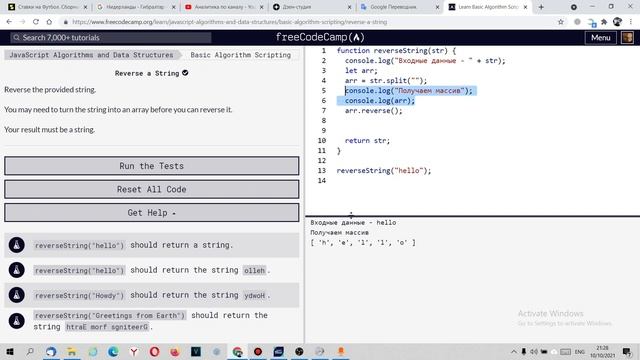Viewport: 640px width, 360px height.
Task: Click line 1 function reverseString(str)
Action: 396,51
